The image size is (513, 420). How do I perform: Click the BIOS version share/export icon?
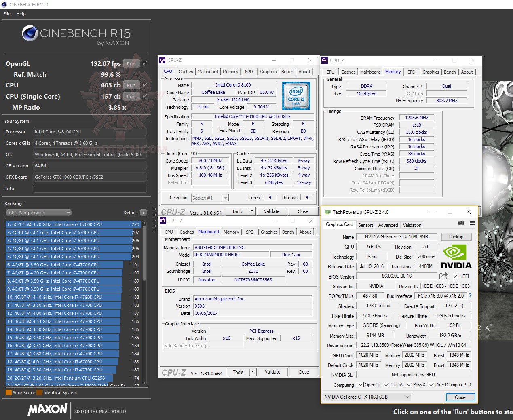tap(443, 276)
